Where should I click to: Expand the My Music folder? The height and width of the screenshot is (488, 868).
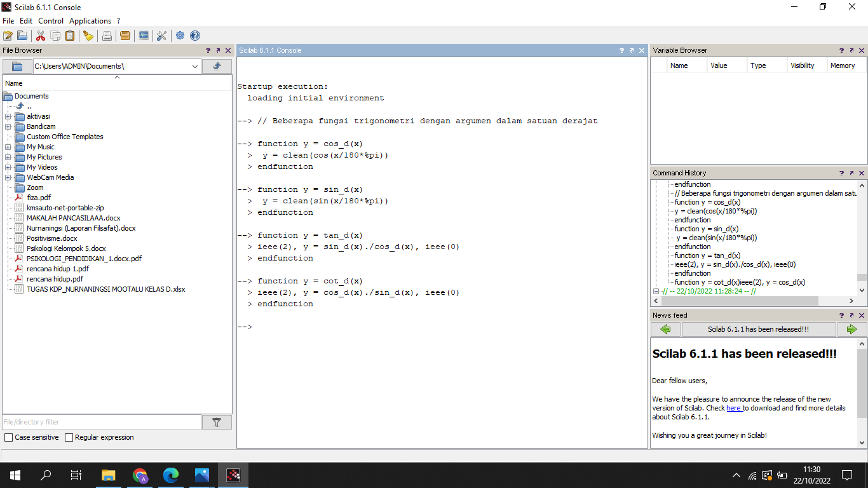coord(8,147)
